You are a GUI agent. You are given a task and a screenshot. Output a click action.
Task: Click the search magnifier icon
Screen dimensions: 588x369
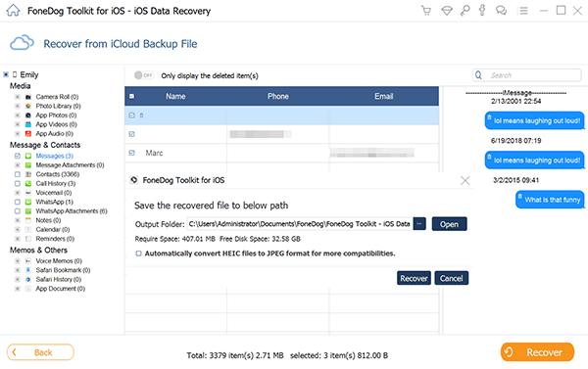478,75
